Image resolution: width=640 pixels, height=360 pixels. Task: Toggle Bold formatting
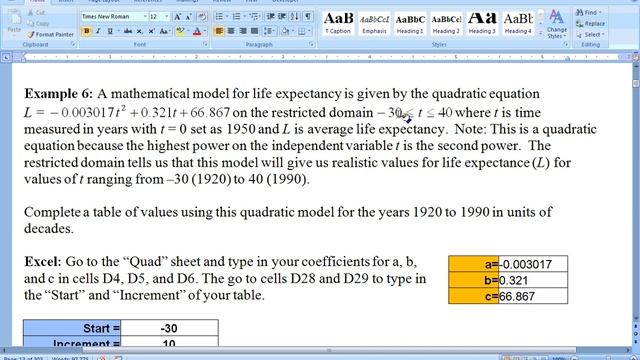[x=87, y=31]
